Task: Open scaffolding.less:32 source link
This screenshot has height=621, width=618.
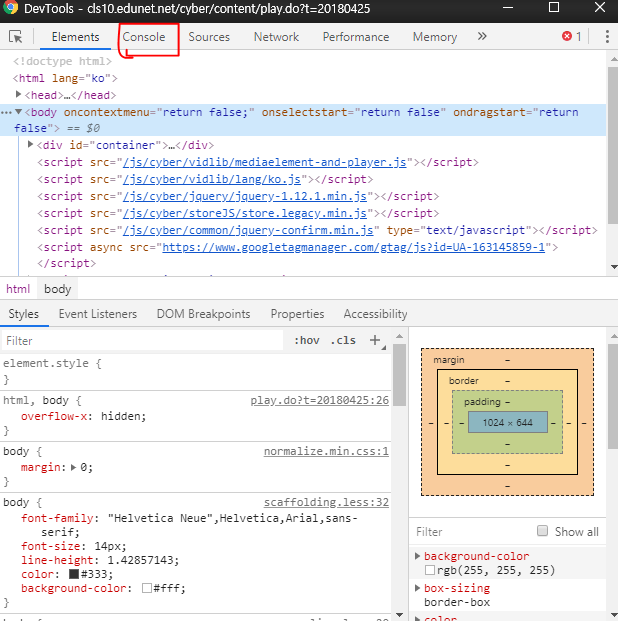Action: point(326,502)
